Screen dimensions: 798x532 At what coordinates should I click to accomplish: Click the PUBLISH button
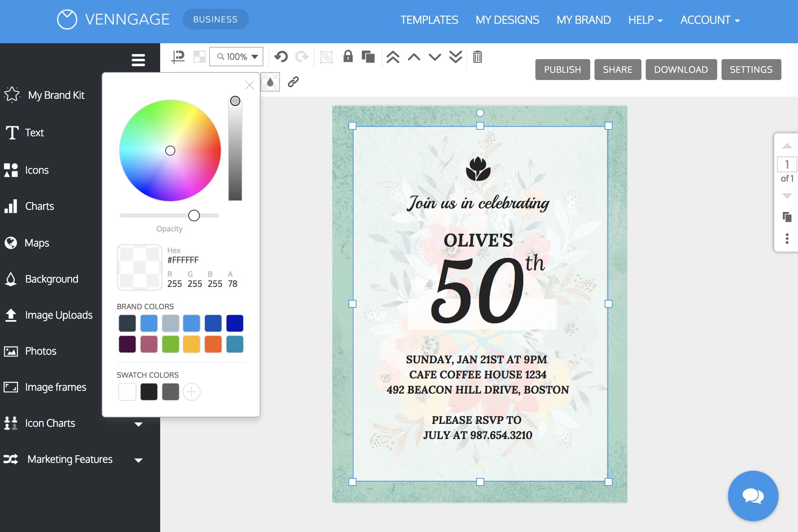coord(562,69)
